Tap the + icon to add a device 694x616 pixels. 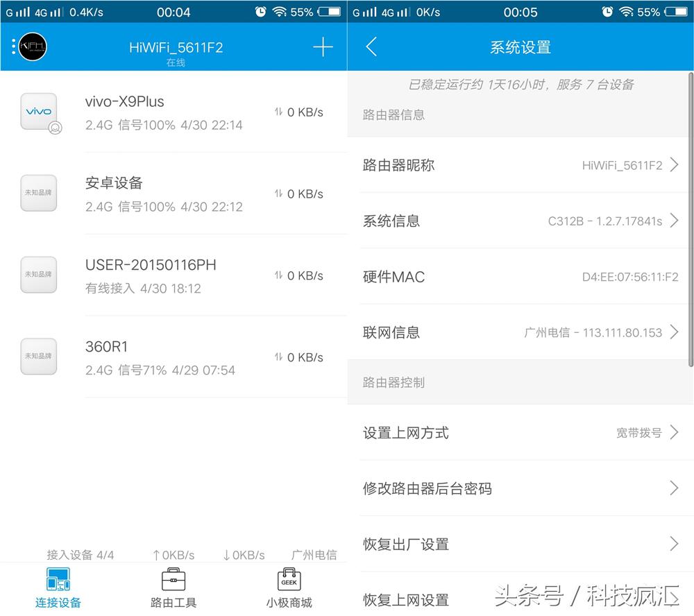click(x=322, y=47)
